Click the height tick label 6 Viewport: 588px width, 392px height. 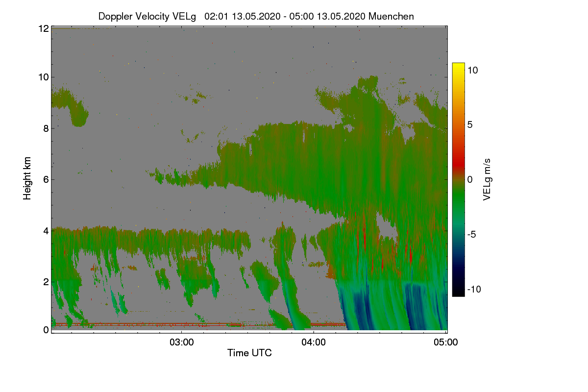pyautogui.click(x=46, y=179)
